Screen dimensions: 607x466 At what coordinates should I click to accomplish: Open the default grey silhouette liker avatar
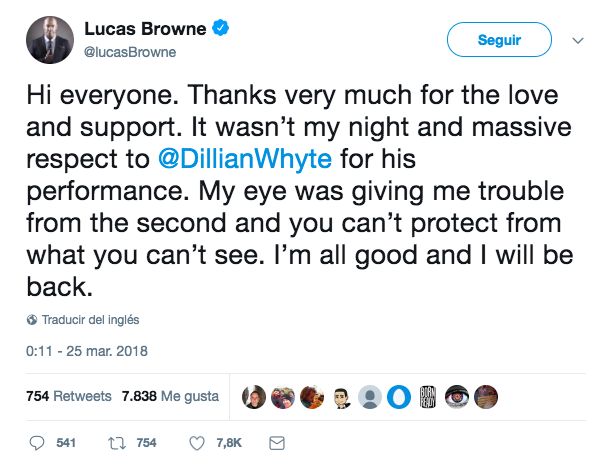370,396
